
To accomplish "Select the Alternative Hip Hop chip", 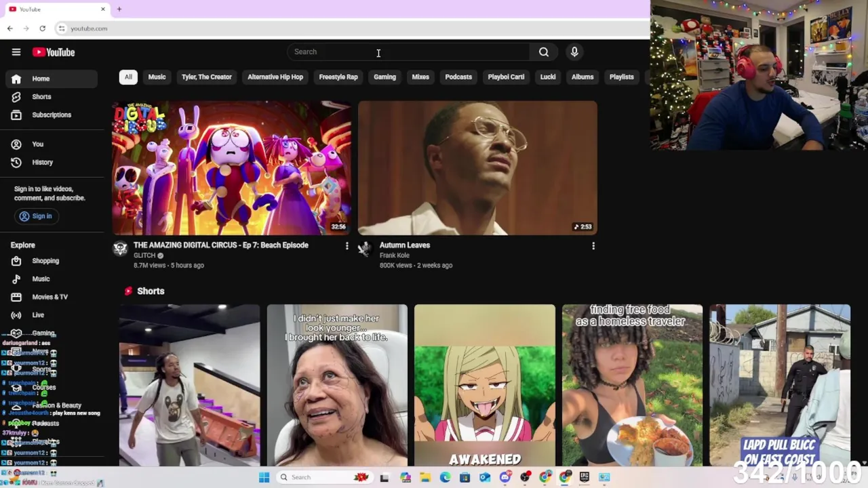I will coord(275,77).
